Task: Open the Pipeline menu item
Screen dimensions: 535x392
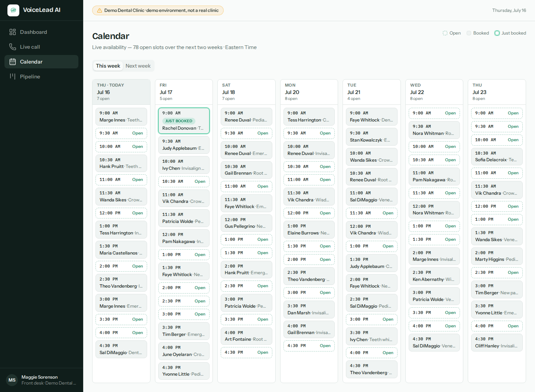Action: coord(41,77)
